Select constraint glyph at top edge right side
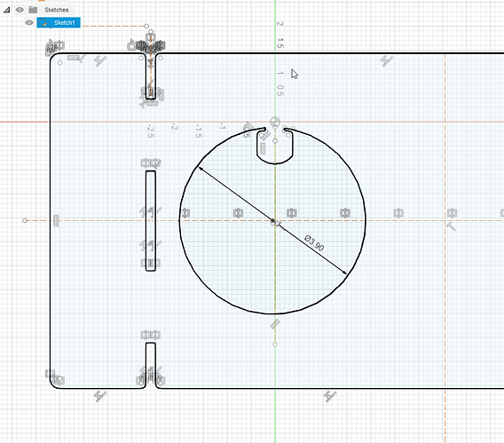Viewport: 504px width, 443px height. (x=386, y=60)
